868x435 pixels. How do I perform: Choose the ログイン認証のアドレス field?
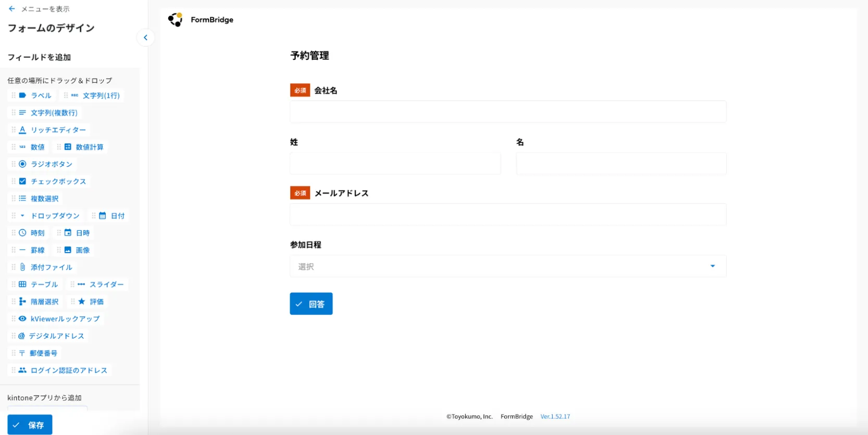click(x=59, y=370)
